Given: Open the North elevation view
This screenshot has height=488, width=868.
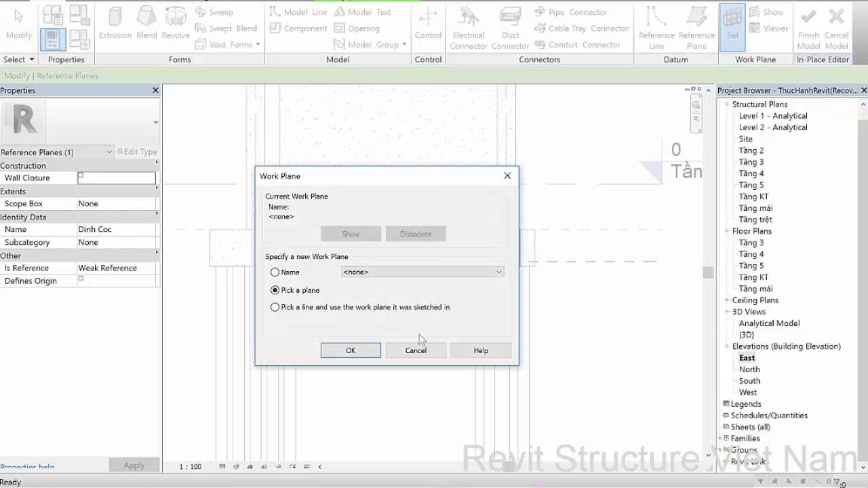Looking at the screenshot, I should point(749,369).
